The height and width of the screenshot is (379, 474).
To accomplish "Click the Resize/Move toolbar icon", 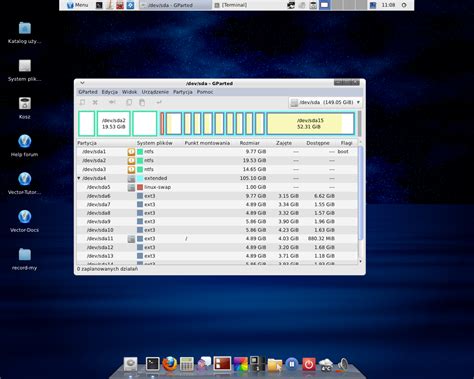I will [112, 102].
